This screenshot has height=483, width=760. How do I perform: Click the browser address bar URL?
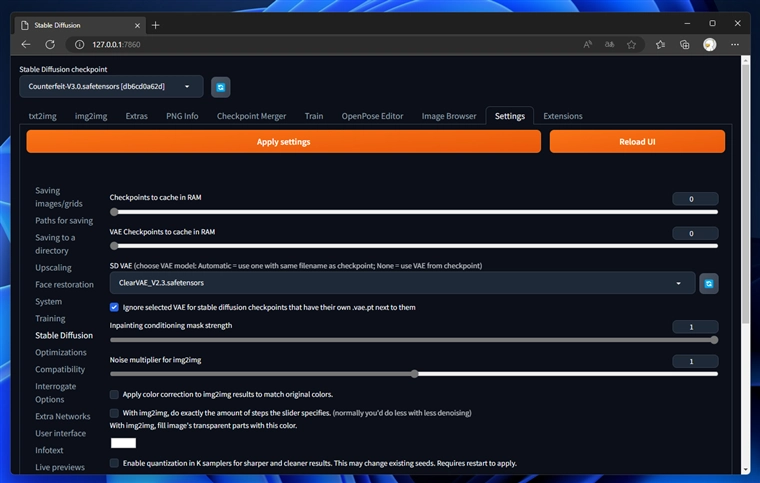[x=116, y=45]
